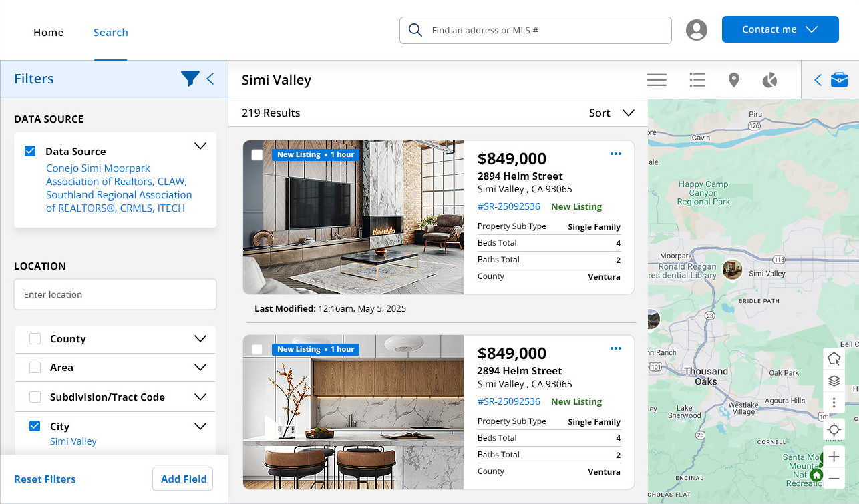Screen dimensions: 859x504
Task: Expand the Area filter dropdown
Action: (200, 368)
